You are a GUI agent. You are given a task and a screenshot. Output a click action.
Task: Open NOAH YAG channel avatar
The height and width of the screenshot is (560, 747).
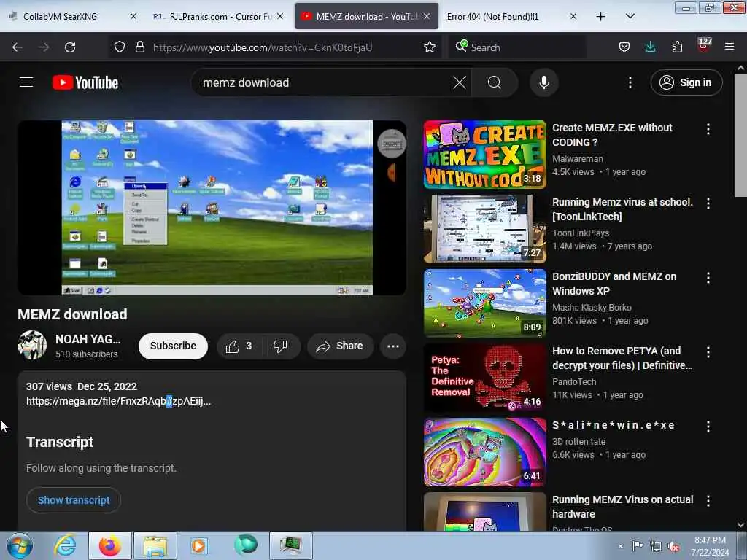[32, 345]
